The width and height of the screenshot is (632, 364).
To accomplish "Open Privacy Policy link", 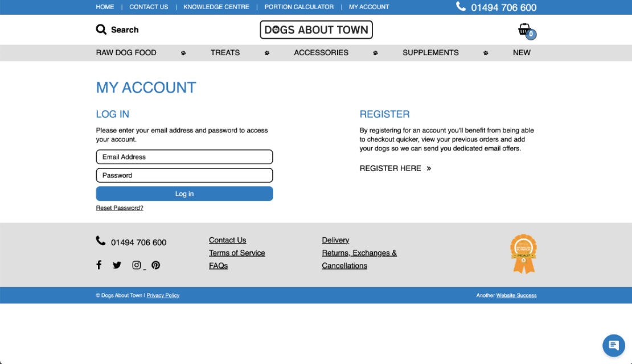I will (163, 295).
